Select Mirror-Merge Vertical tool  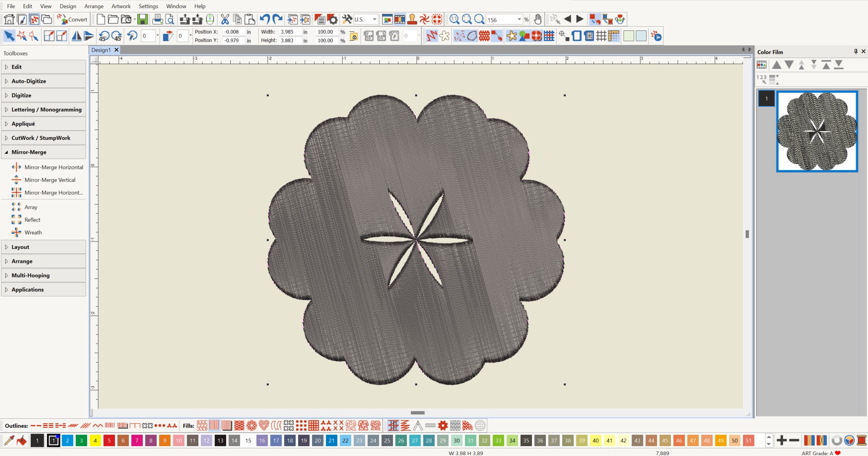click(44, 180)
